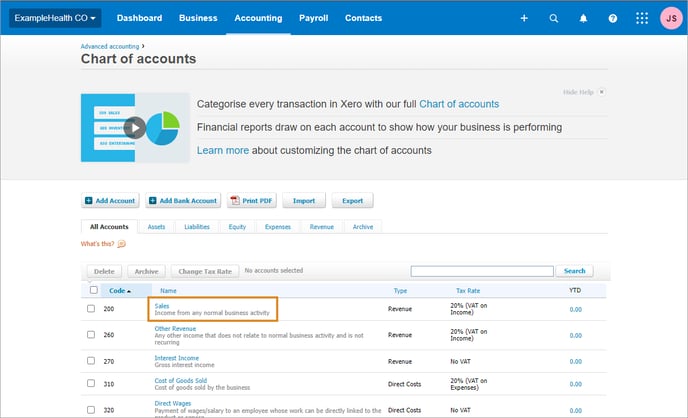Image resolution: width=688 pixels, height=418 pixels.
Task: Focus the account search input field
Action: 482,271
